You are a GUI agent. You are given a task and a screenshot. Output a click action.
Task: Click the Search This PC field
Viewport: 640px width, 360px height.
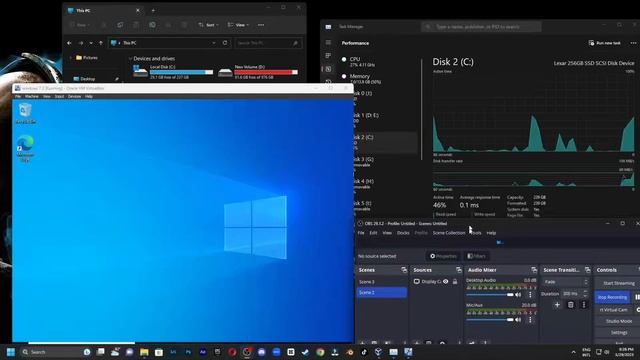click(x=268, y=43)
